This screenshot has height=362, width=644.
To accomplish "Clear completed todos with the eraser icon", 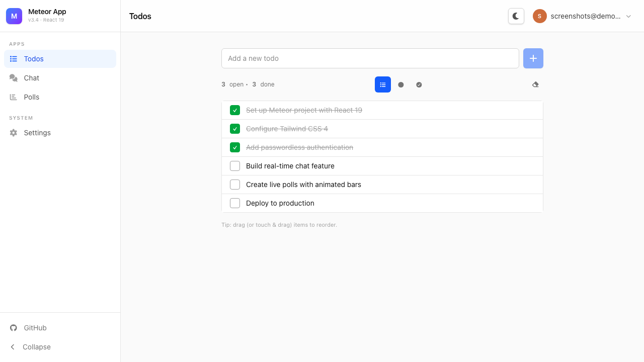I will coord(535,84).
